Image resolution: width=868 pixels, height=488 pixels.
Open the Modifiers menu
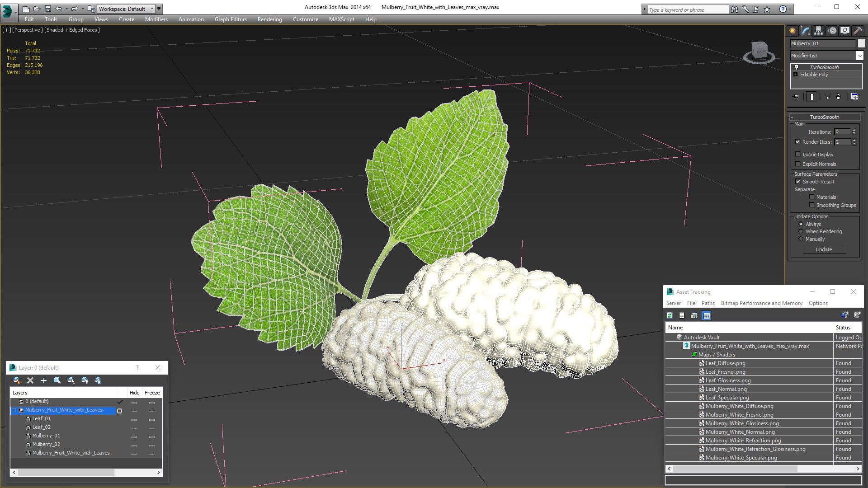(156, 19)
